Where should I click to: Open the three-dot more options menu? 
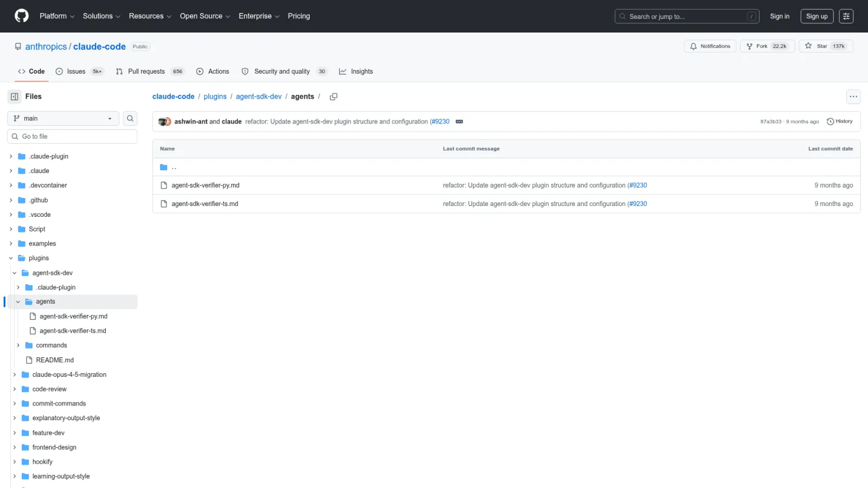853,97
